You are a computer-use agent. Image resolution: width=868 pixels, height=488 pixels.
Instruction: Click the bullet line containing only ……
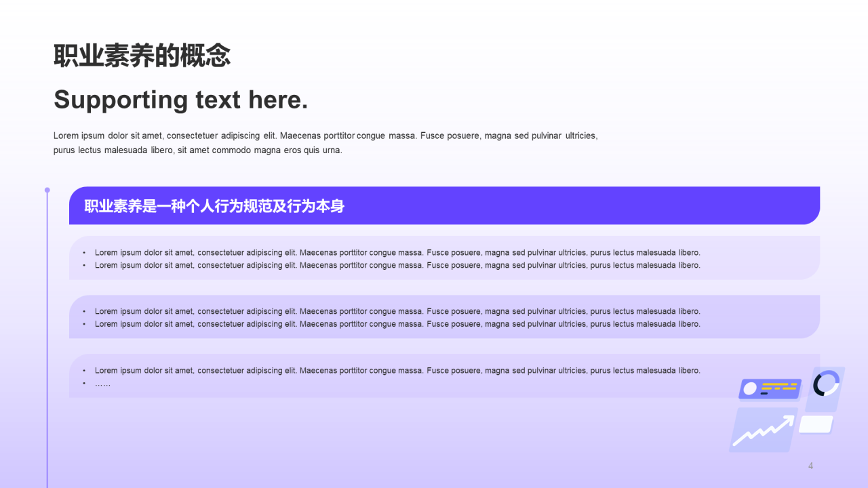coord(102,384)
